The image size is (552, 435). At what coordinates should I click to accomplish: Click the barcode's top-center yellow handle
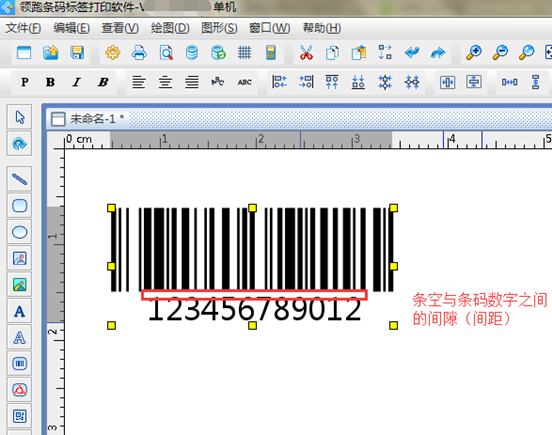pyautogui.click(x=252, y=208)
